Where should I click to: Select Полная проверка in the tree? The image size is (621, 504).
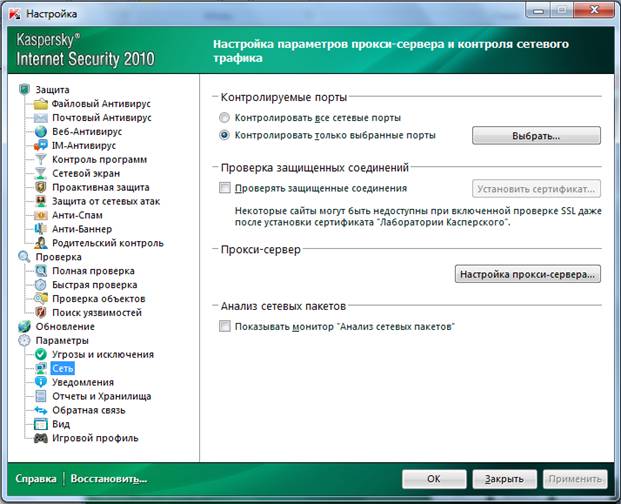pos(93,271)
